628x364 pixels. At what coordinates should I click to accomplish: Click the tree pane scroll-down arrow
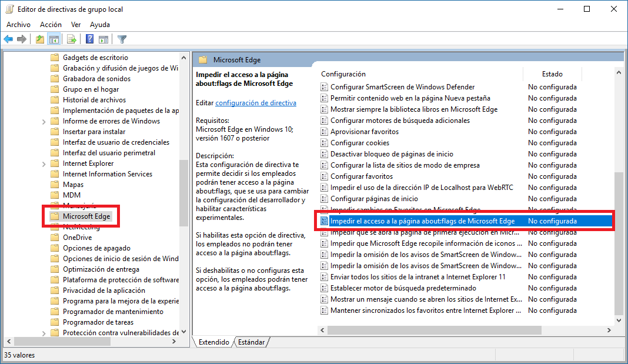click(x=184, y=332)
